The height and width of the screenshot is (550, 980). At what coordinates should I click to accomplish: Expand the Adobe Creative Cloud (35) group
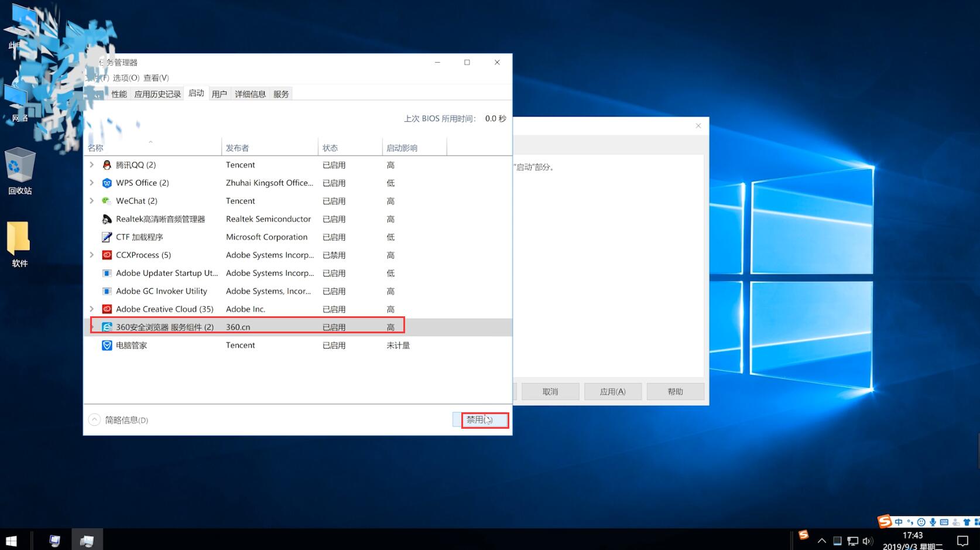(x=92, y=309)
